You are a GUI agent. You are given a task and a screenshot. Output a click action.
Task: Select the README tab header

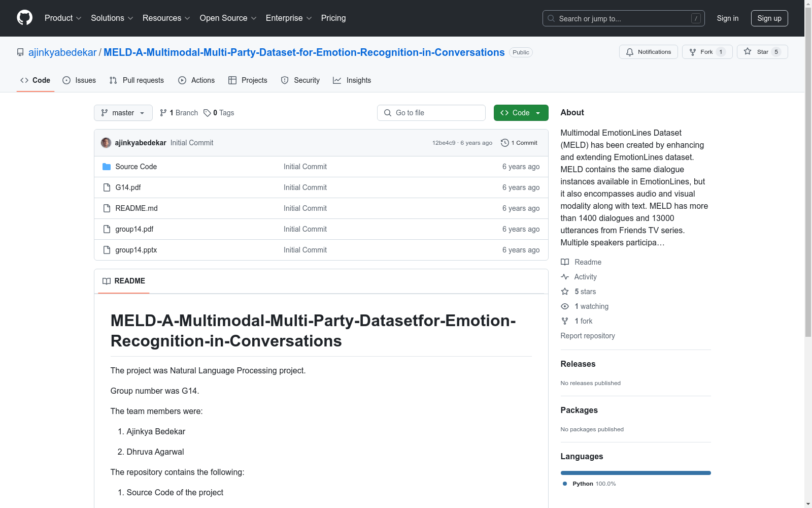point(124,281)
